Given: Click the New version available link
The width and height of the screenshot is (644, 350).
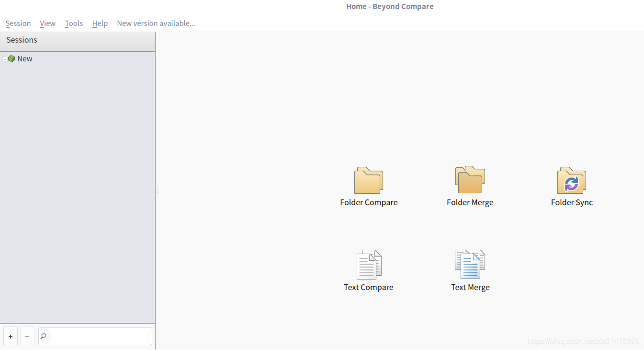Looking at the screenshot, I should click(156, 23).
